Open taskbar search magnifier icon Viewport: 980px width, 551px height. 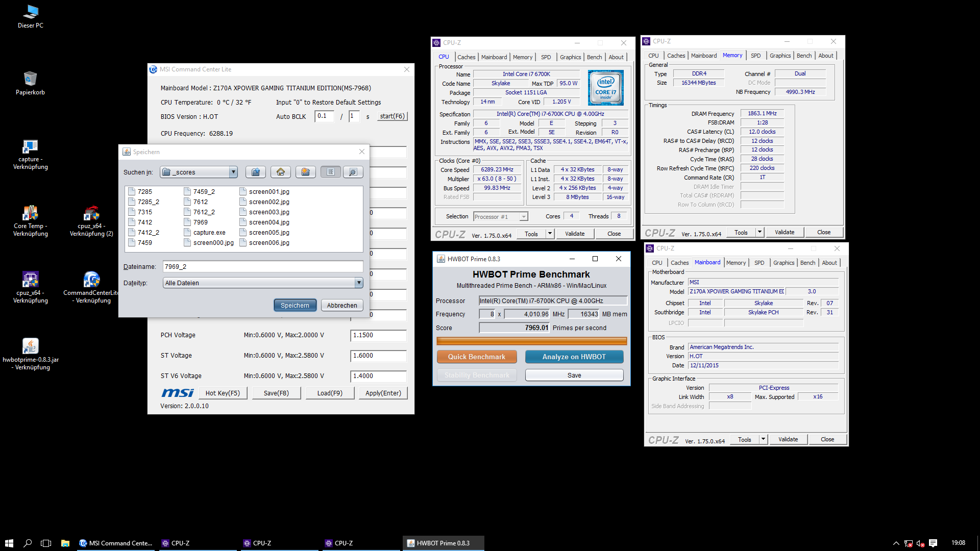28,543
